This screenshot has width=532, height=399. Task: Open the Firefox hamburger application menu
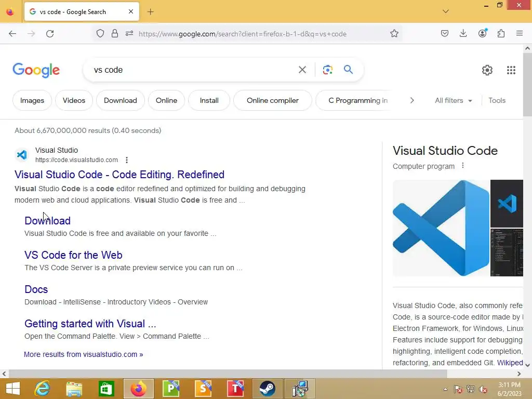point(520,33)
